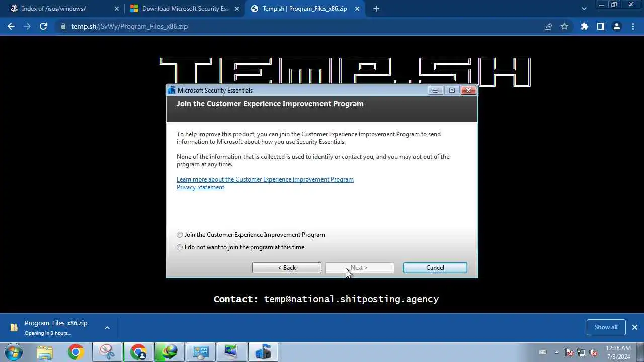Open a new Chrome tab
Viewport: 644px width, 362px height.
(x=376, y=9)
